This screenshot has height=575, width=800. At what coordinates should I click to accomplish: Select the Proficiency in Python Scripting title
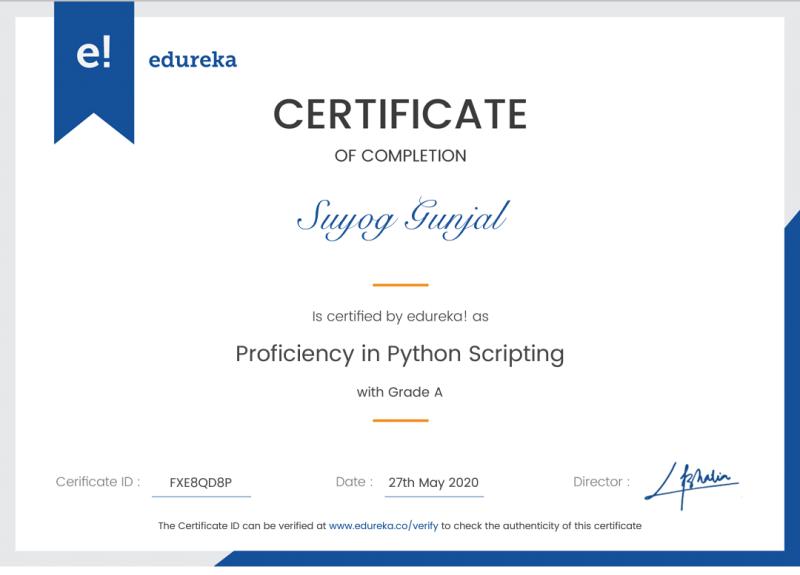tap(400, 354)
